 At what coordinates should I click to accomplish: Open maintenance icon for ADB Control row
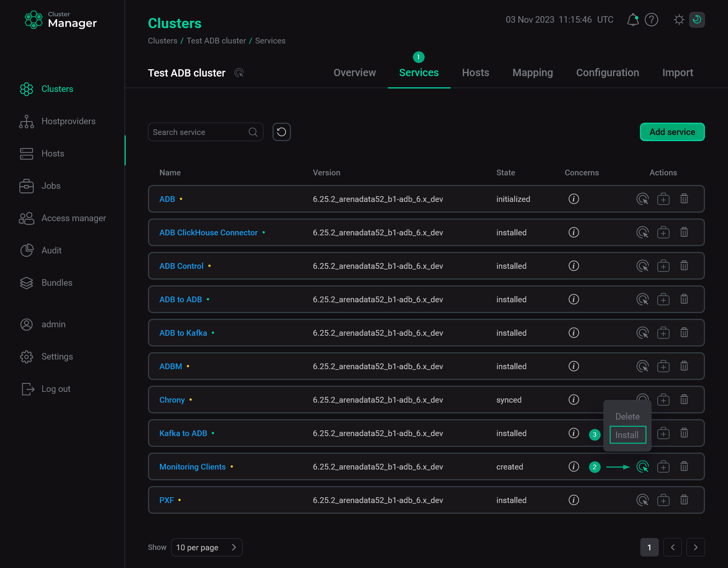pyautogui.click(x=663, y=266)
